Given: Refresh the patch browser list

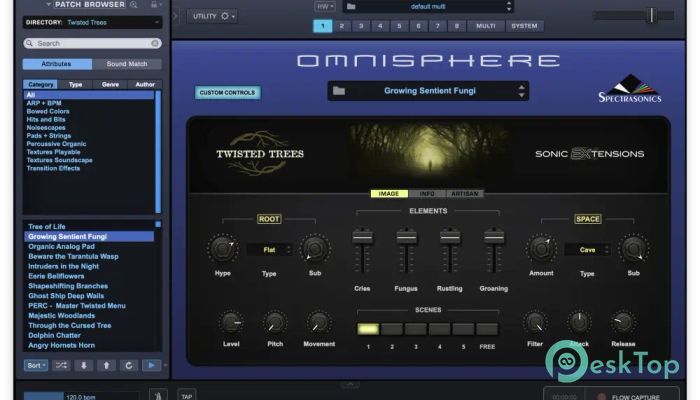Looking at the screenshot, I should (x=129, y=366).
